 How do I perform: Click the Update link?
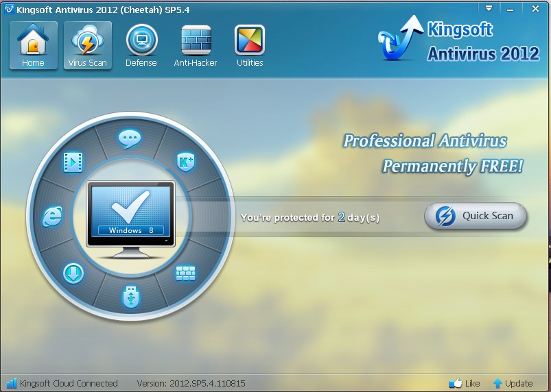[513, 383]
